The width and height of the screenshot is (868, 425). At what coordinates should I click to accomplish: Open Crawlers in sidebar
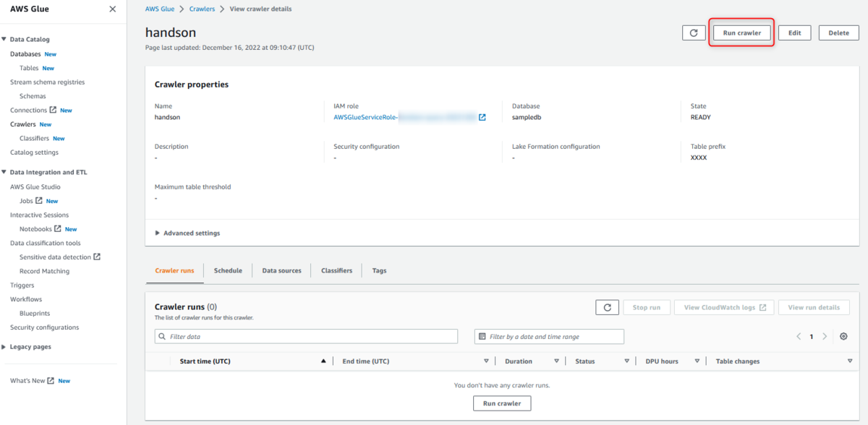tap(23, 124)
